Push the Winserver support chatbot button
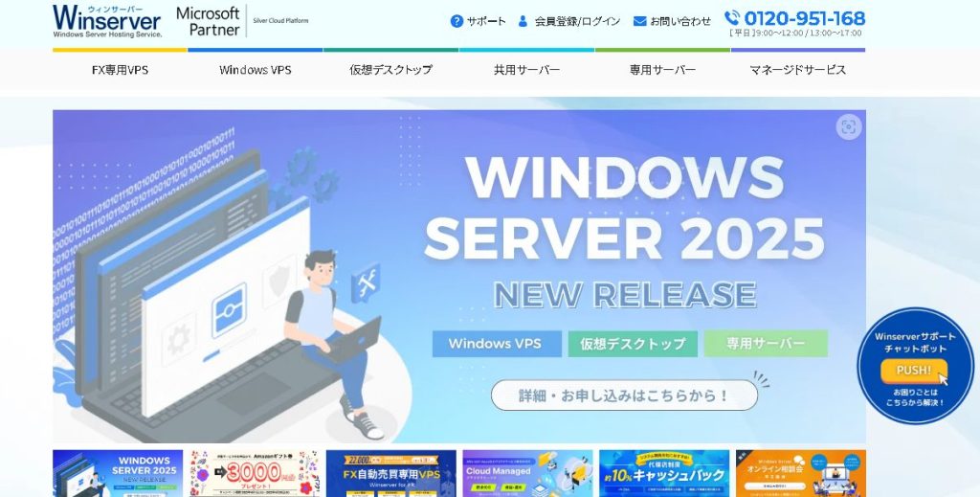Image resolution: width=980 pixels, height=497 pixels. point(914,370)
